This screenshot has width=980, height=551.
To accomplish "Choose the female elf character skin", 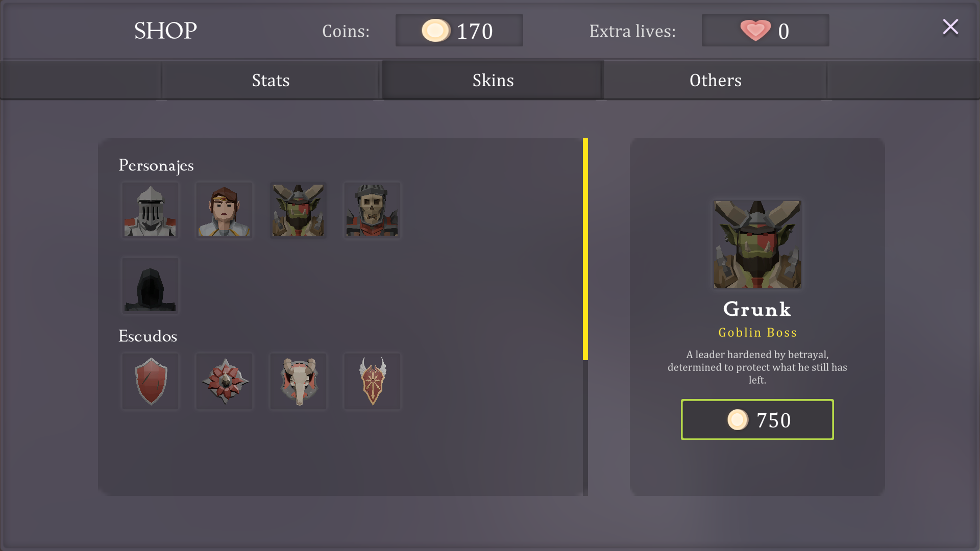I will 224,210.
